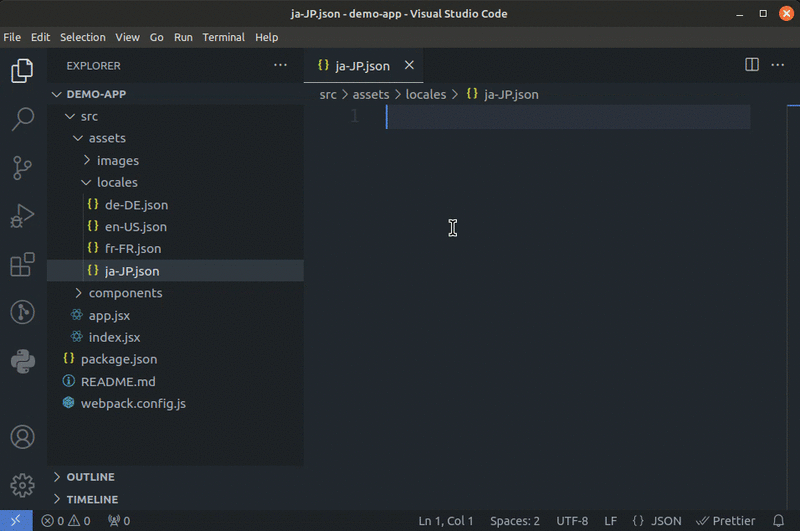
Task: Open the Source Control view
Action: click(x=22, y=168)
